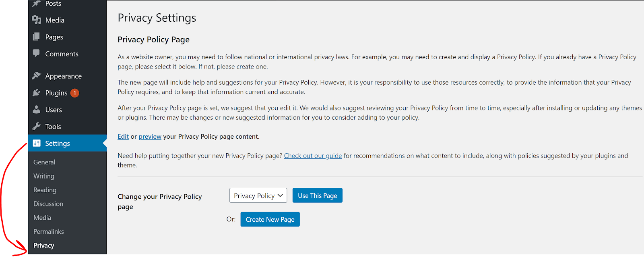Select the Privacy settings submenu
This screenshot has height=258, width=644.
tap(44, 246)
